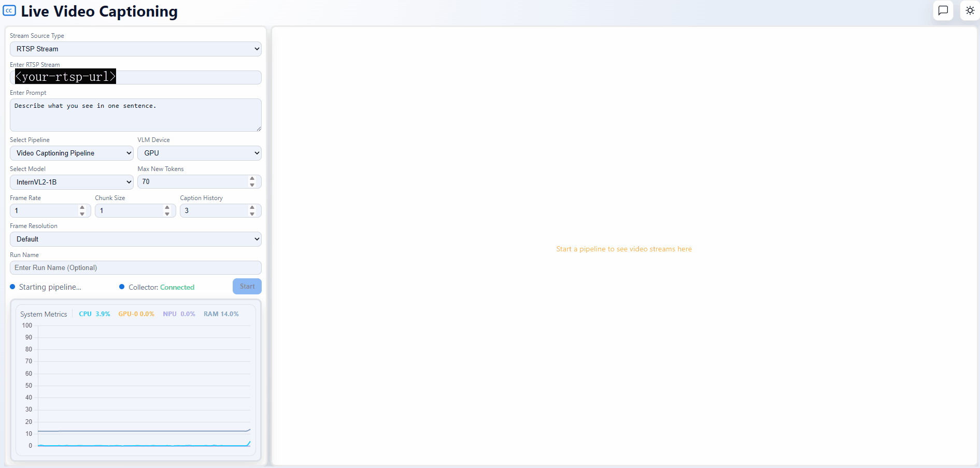The image size is (980, 468).
Task: Open the chat feedback icon
Action: coord(943,10)
